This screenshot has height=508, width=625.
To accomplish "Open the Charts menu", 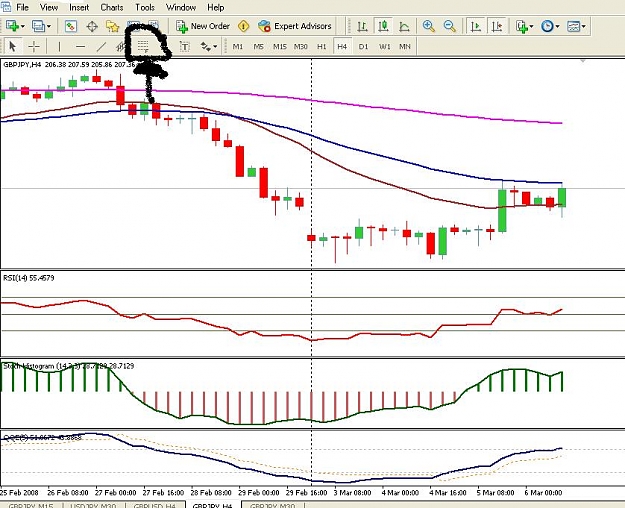I will click(112, 7).
